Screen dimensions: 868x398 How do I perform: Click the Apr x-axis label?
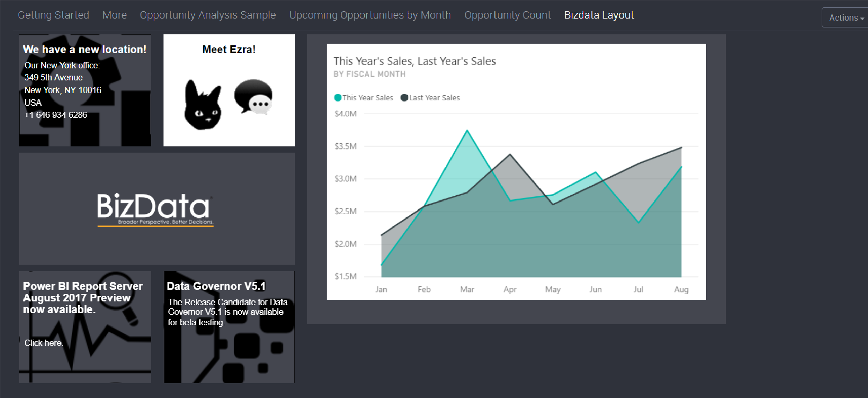pos(510,290)
